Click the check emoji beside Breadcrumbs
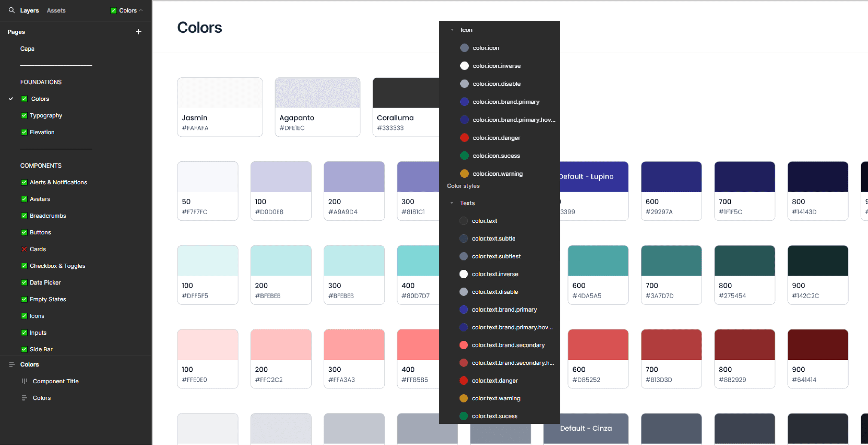Viewport: 868px width, 445px height. pyautogui.click(x=24, y=216)
